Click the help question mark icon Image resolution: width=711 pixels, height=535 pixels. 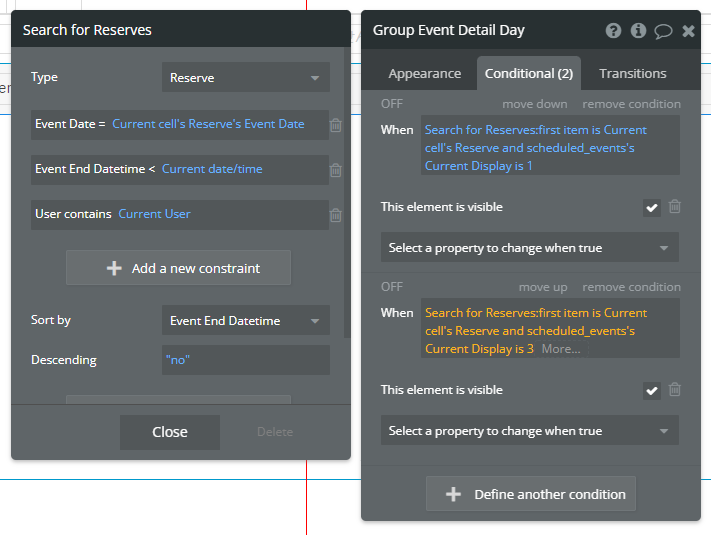[x=614, y=31]
